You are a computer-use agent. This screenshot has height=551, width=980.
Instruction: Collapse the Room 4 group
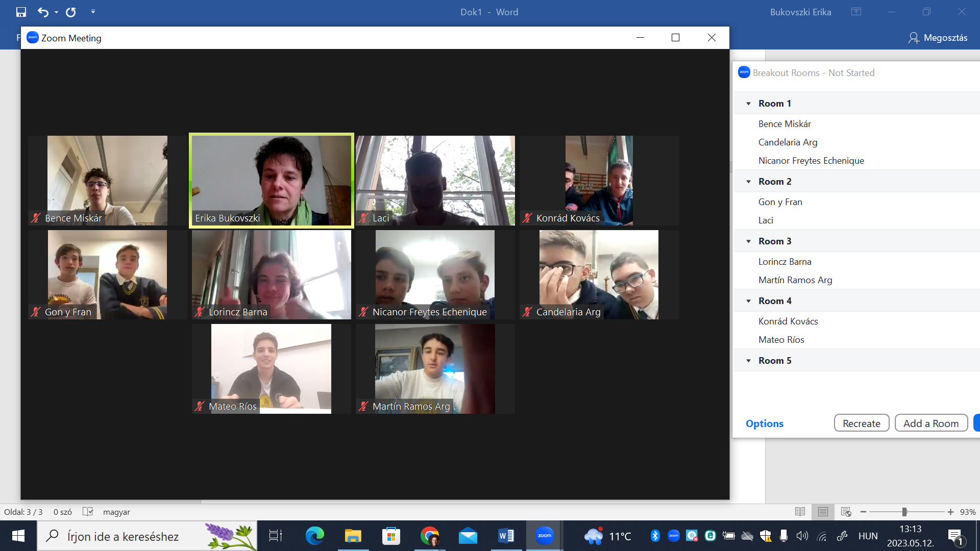point(749,301)
